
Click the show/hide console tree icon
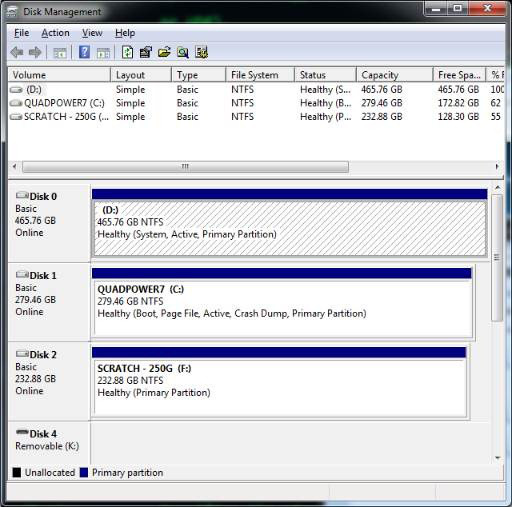[x=60, y=53]
